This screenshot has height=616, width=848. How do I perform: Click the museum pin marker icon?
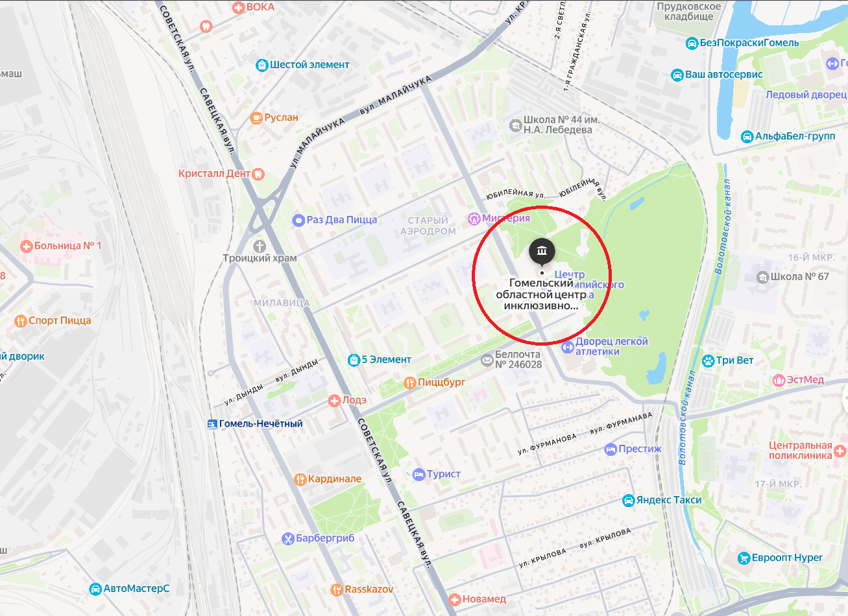(x=542, y=252)
